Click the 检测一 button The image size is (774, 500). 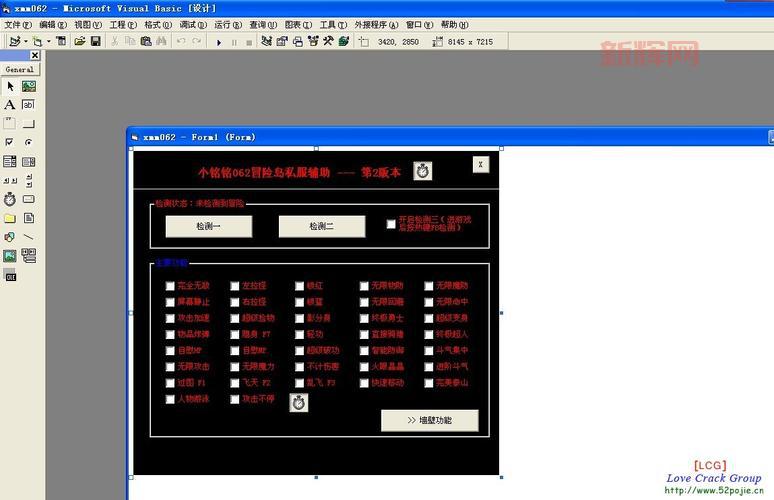209,227
